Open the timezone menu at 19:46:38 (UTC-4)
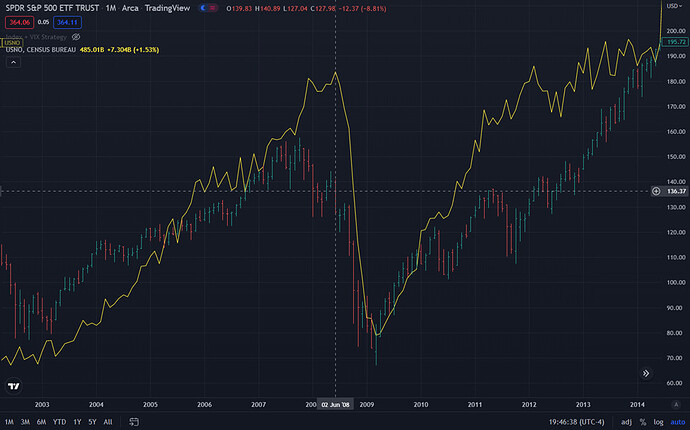Viewport: 690px width, 430px height. point(576,422)
